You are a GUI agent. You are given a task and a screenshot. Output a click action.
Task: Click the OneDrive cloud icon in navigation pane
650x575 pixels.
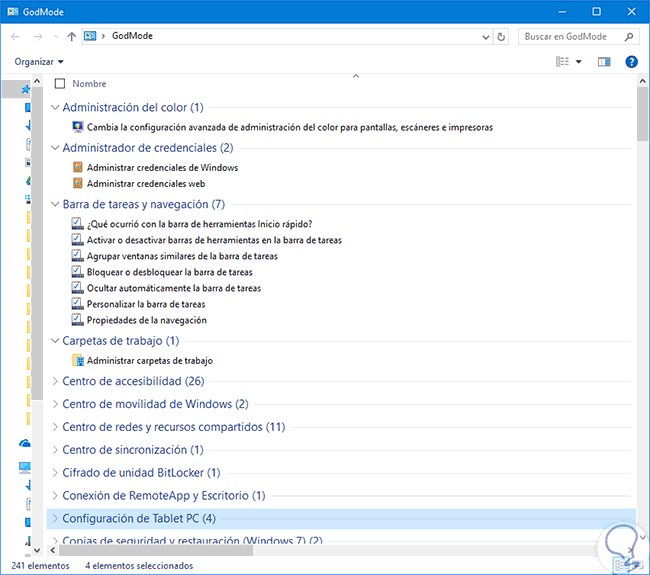(25, 444)
